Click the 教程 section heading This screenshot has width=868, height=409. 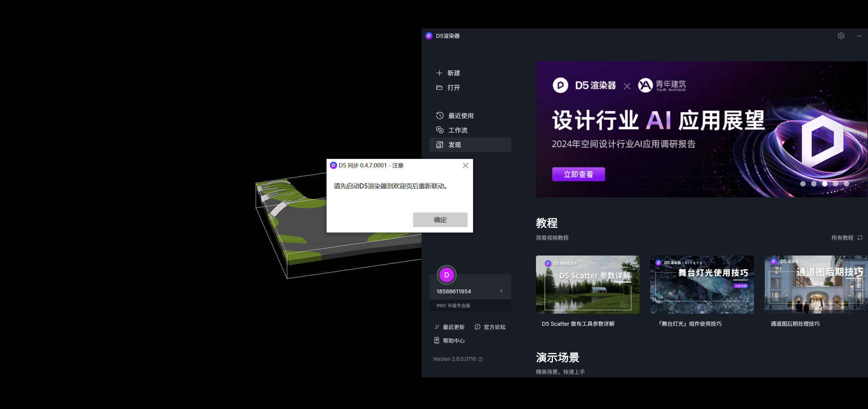coord(547,223)
